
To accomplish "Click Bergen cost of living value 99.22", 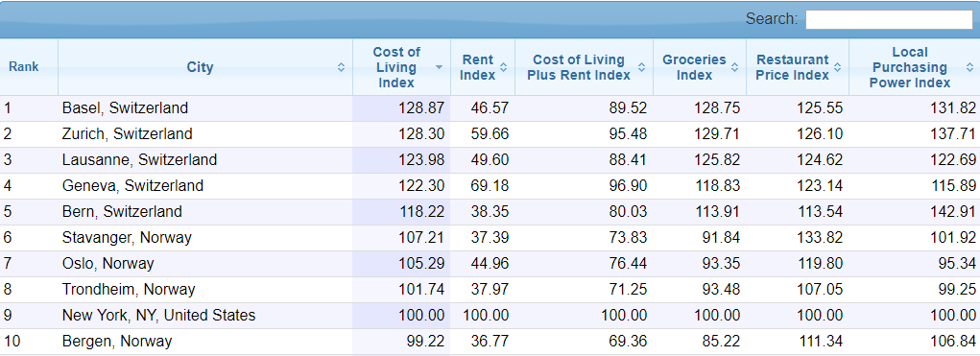I will (425, 342).
